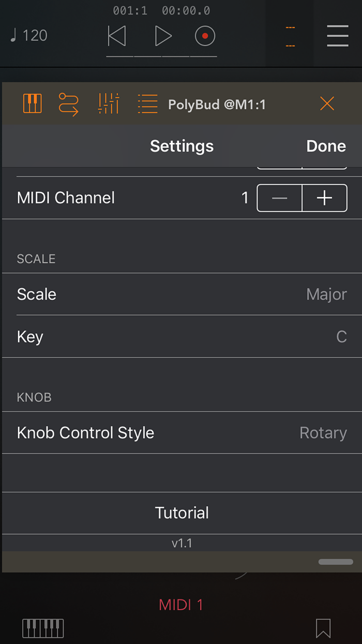Rewind to the song start
This screenshot has height=644, width=362.
pos(116,36)
